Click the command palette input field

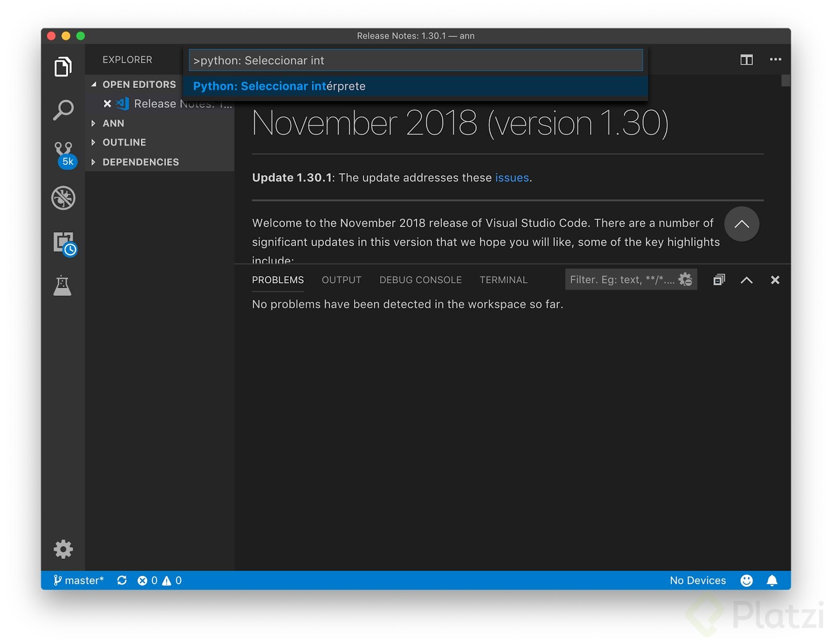coord(415,60)
